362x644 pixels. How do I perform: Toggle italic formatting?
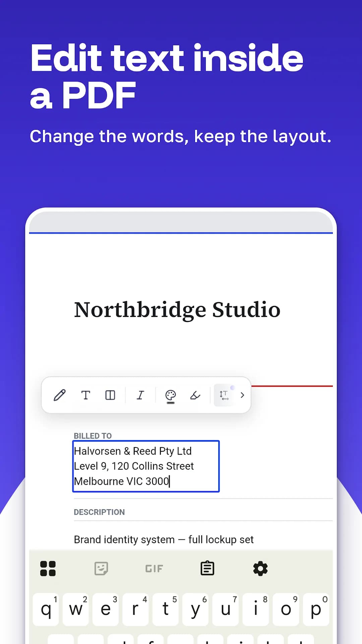click(140, 395)
